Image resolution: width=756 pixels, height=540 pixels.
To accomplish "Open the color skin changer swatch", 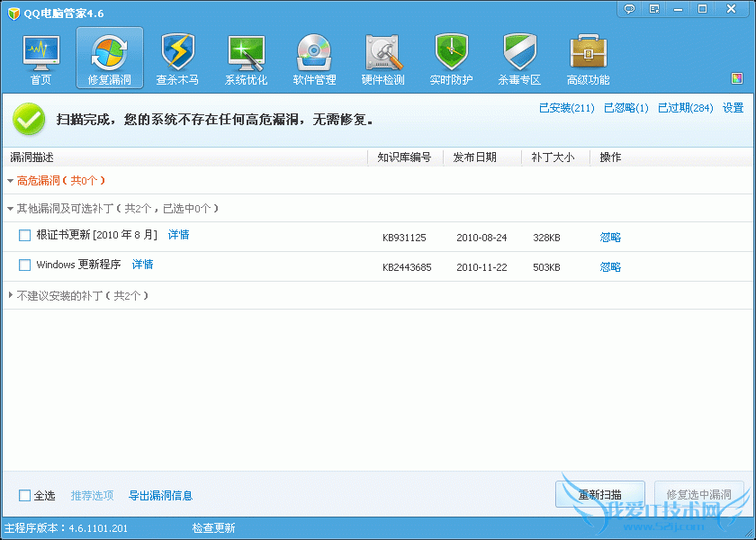I will point(737,78).
